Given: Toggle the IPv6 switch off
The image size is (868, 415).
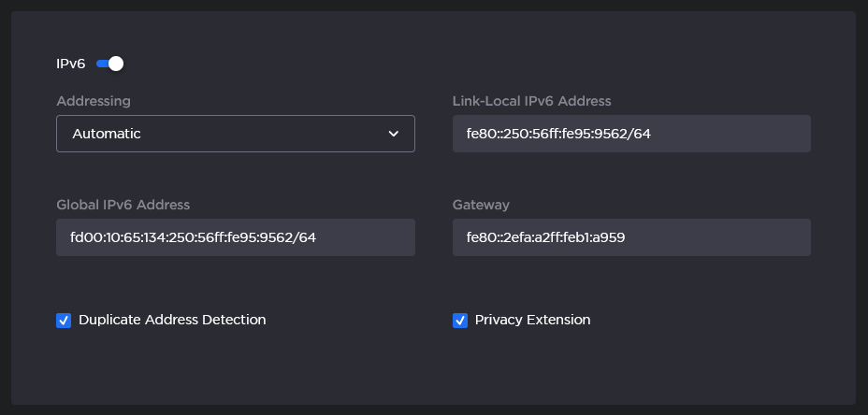Looking at the screenshot, I should [x=109, y=64].
